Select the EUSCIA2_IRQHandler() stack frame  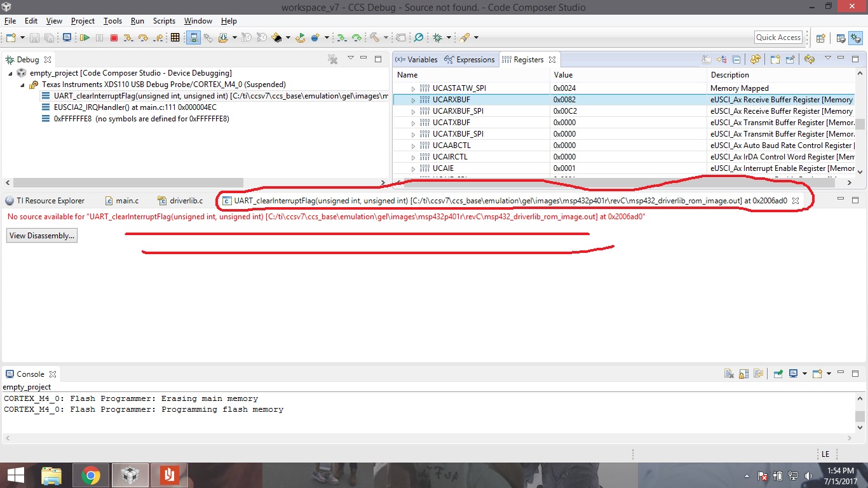(135, 107)
